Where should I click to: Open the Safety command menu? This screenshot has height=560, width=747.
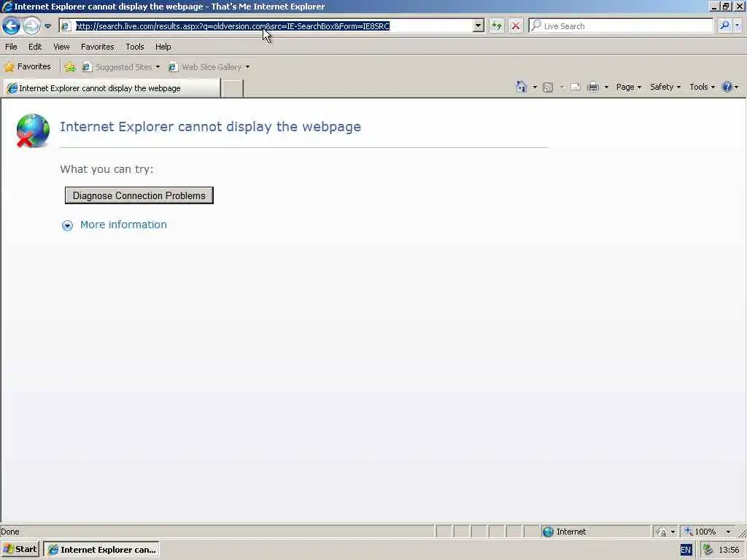point(665,87)
